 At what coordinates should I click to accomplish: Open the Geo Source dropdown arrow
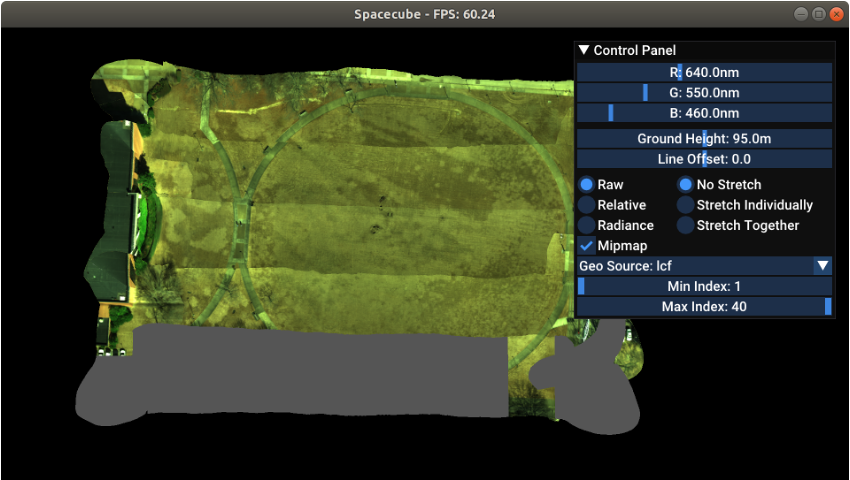(x=822, y=266)
